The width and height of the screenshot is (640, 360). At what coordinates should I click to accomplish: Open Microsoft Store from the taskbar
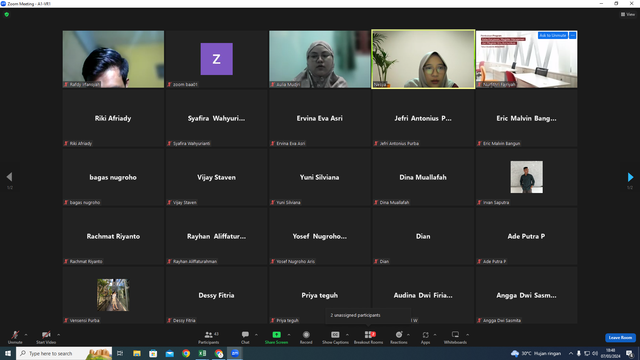tap(153, 353)
